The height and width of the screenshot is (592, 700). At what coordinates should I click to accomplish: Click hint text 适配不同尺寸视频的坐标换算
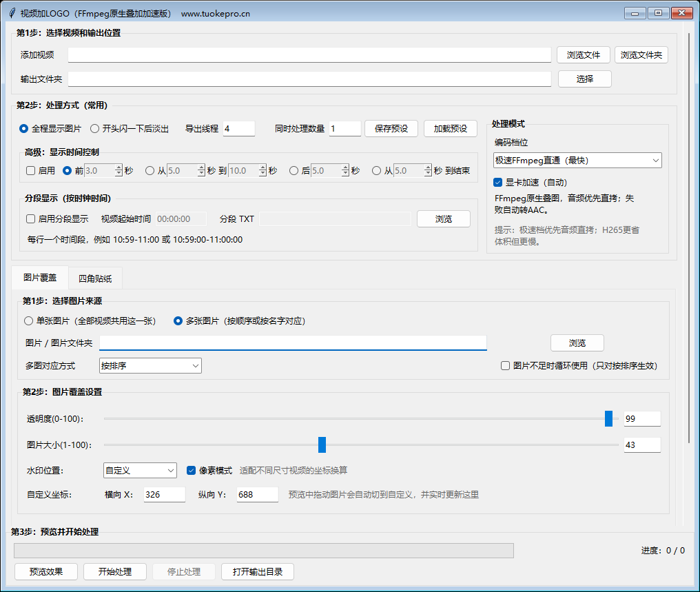coord(294,470)
